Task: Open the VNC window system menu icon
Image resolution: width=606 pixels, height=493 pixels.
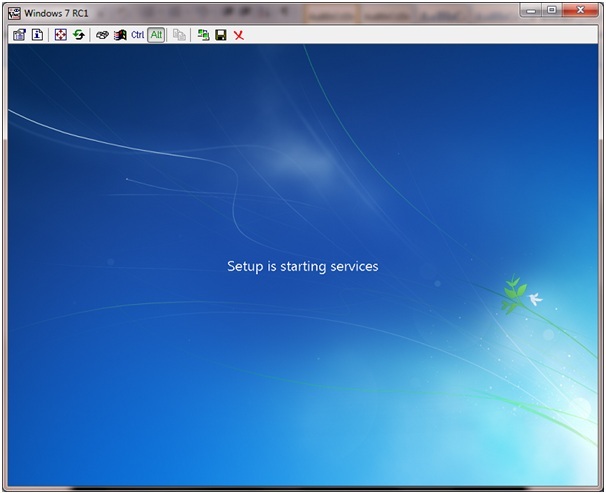Action: (x=14, y=13)
